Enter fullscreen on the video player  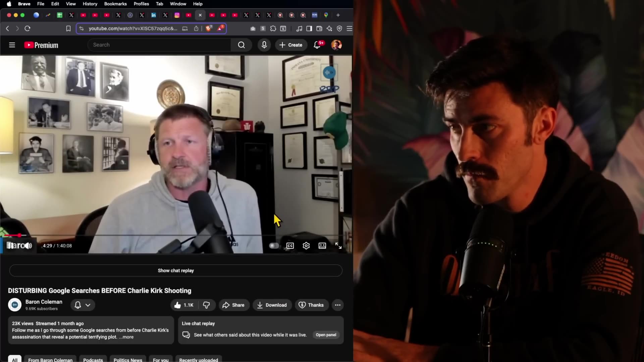tap(338, 245)
